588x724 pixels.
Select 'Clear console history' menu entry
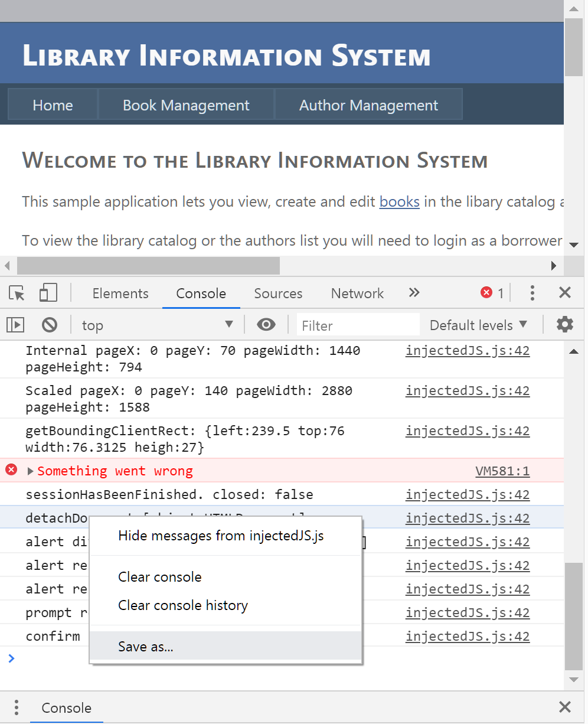coord(182,605)
